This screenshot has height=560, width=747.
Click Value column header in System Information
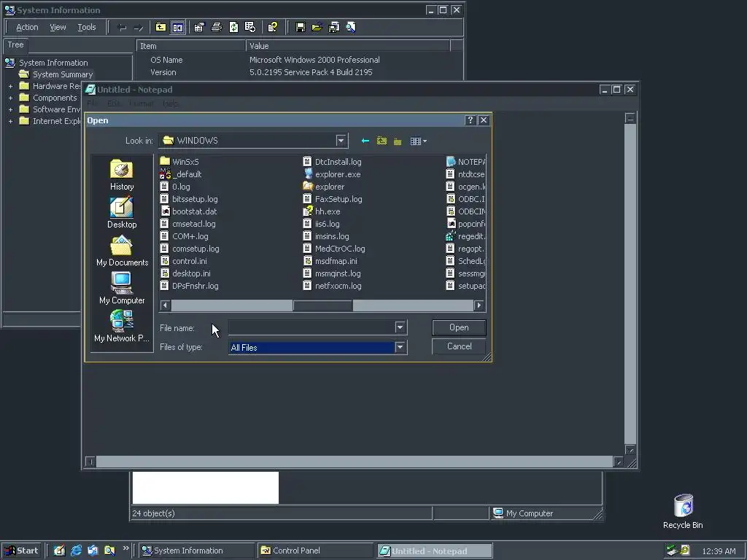[348, 46]
